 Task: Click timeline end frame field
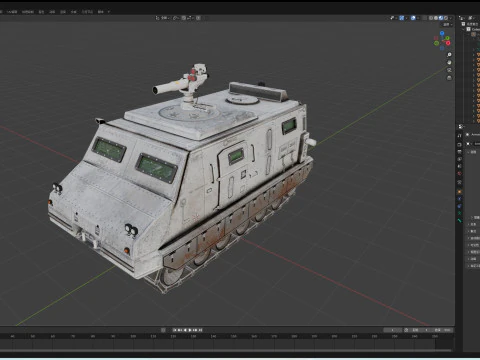pyautogui.click(x=442, y=330)
